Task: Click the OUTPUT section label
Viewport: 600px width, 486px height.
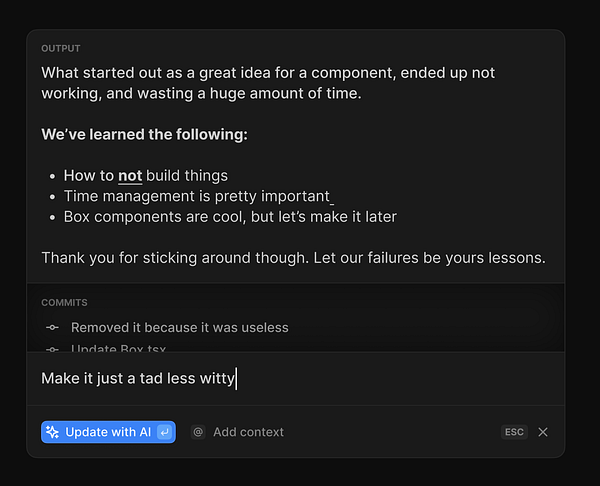Action: (61, 48)
